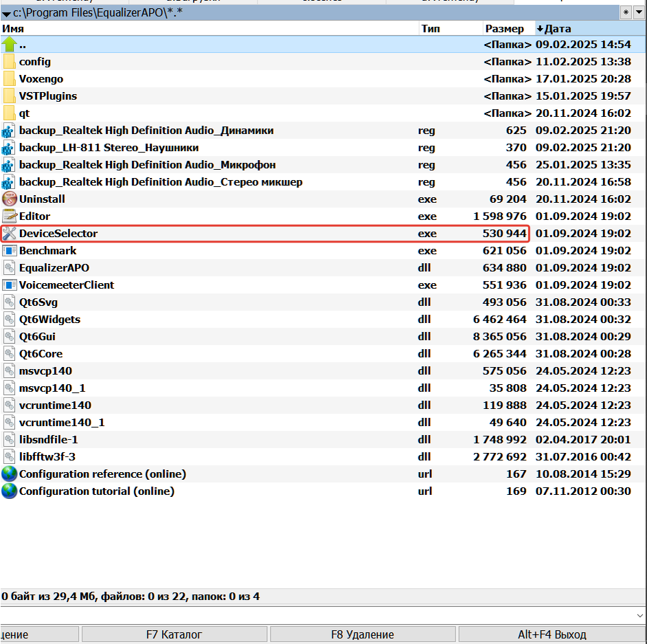Click size 530 944 of DeviceSelector
The width and height of the screenshot is (647, 644).
click(505, 234)
